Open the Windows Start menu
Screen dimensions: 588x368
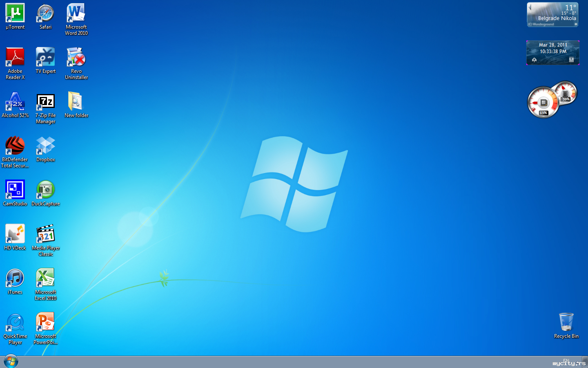(x=11, y=361)
